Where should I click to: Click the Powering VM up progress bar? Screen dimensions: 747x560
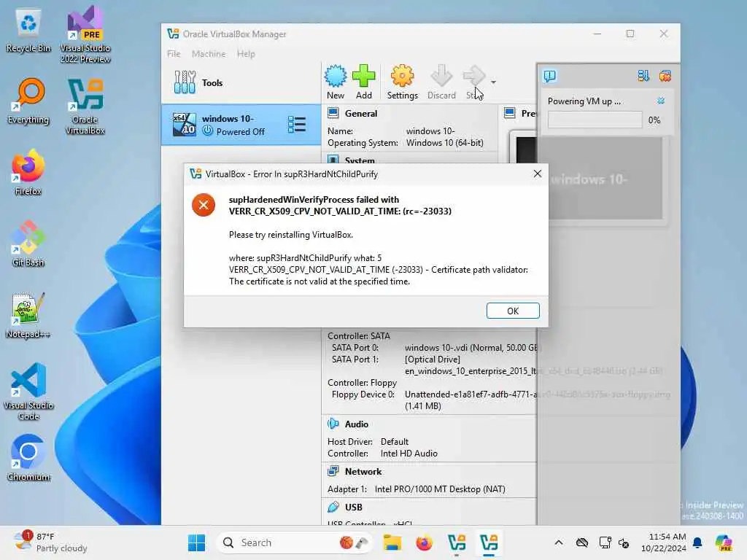(x=595, y=120)
